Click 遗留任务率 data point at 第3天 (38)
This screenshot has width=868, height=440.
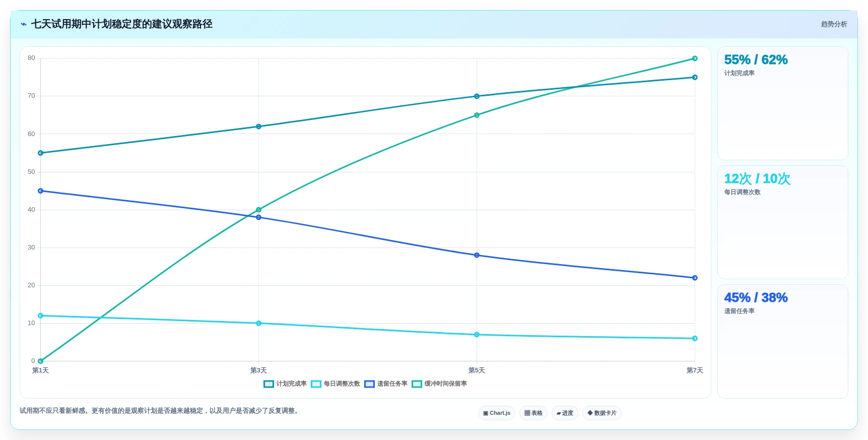point(258,217)
